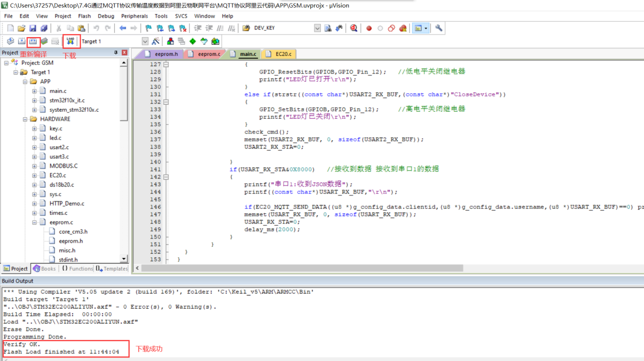Click the Copy icon in toolbar

point(70,28)
